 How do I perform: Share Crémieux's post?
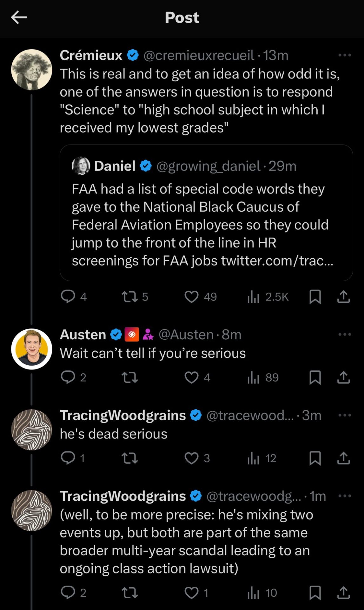[x=343, y=297]
